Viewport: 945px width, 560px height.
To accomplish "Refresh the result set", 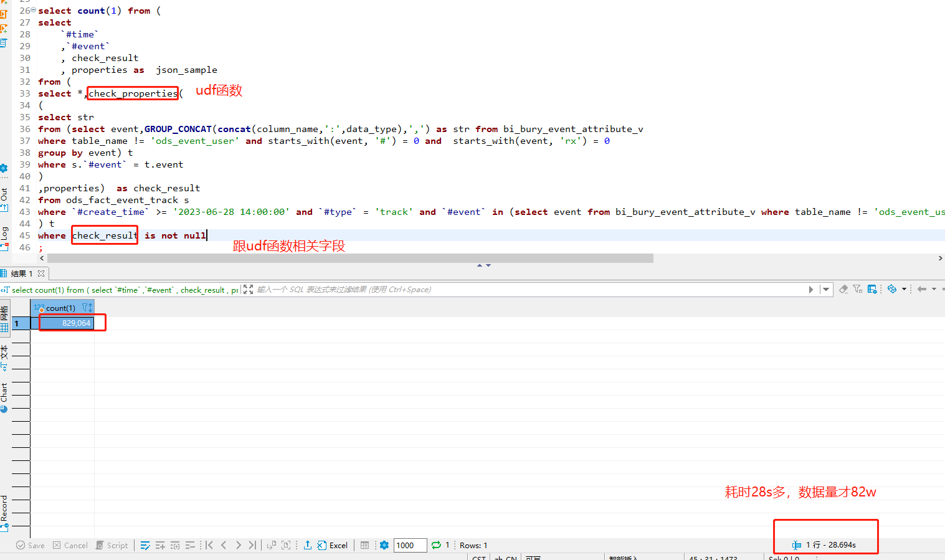I will tap(436, 545).
